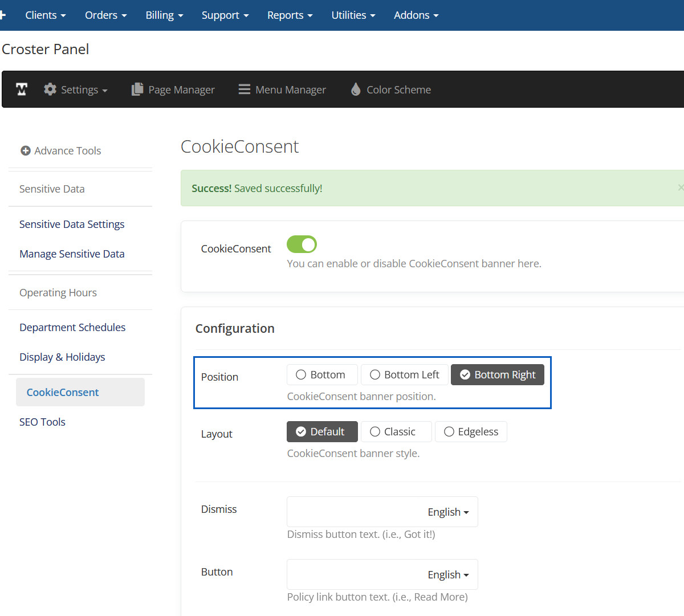Disable the CookieConsent toggle switch

(x=302, y=244)
